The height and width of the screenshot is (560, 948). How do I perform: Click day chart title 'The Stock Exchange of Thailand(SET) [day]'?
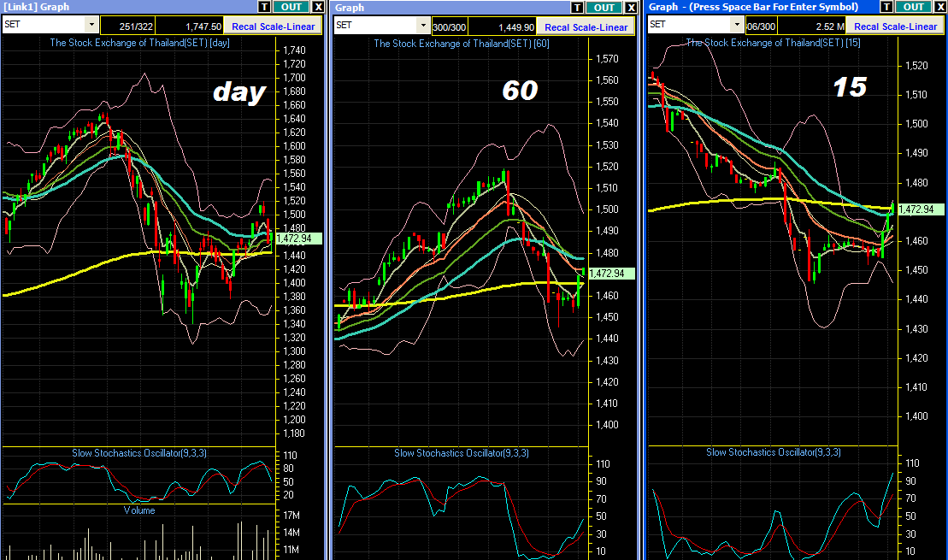tap(139, 43)
